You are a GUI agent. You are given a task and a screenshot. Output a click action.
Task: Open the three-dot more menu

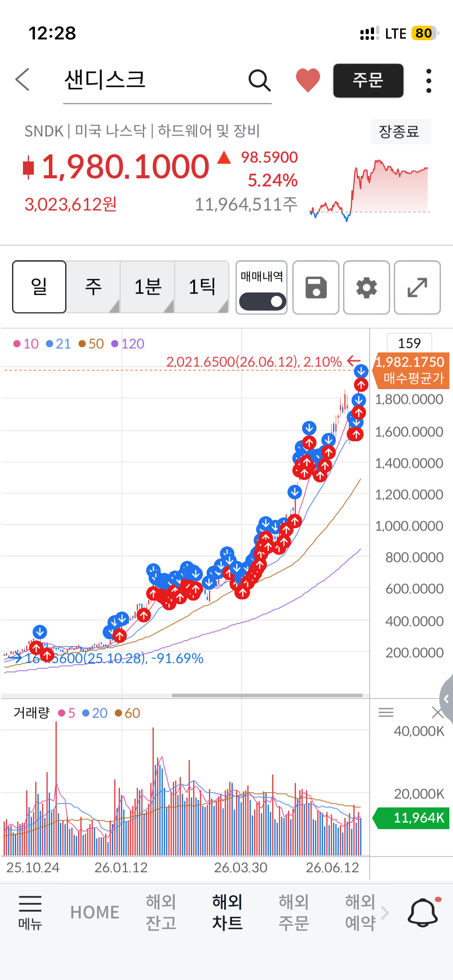pos(429,80)
